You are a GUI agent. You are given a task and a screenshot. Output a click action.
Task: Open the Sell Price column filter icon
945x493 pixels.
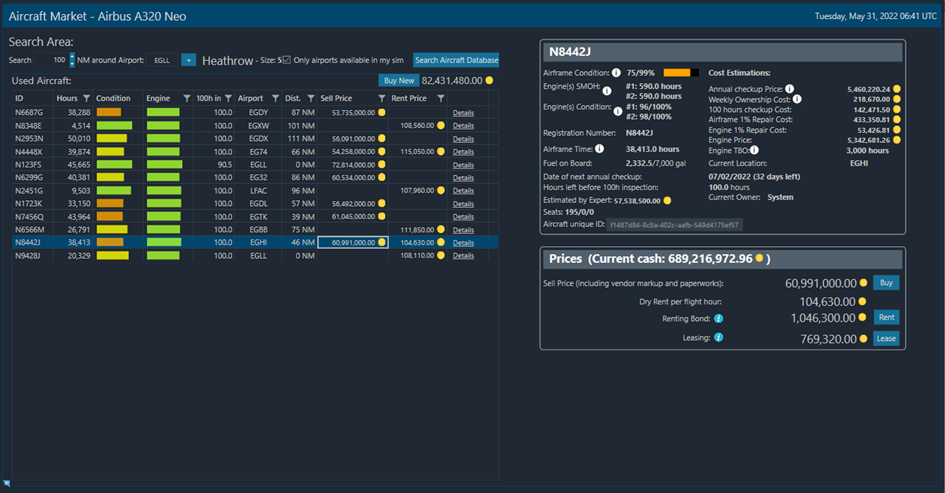click(x=381, y=98)
